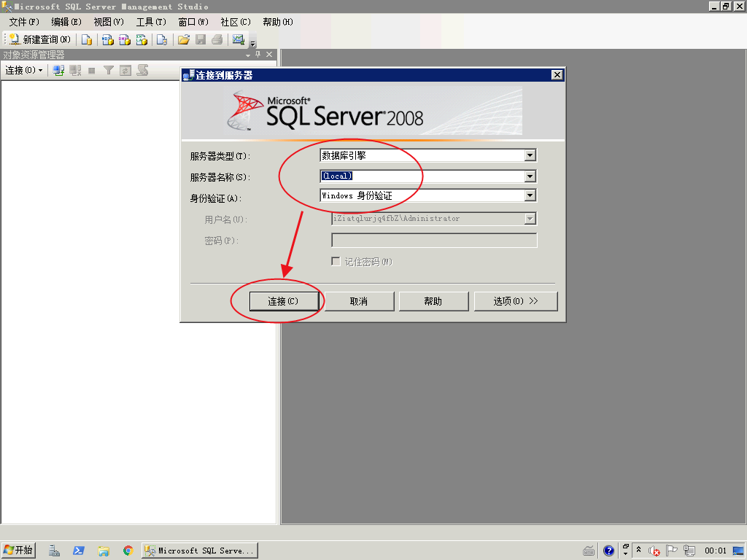Close the 连接到服务器 dialog
The width and height of the screenshot is (747, 560).
[557, 75]
